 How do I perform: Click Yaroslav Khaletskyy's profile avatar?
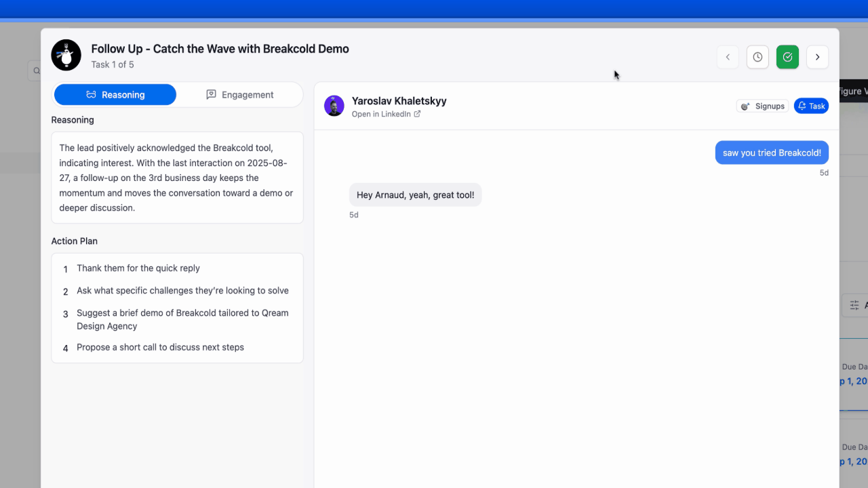pos(334,106)
